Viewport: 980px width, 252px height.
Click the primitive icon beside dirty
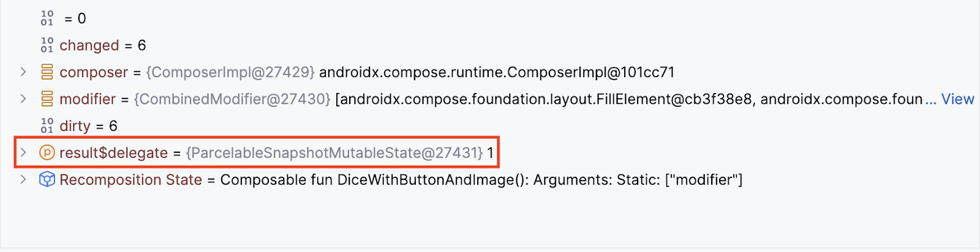tap(47, 126)
